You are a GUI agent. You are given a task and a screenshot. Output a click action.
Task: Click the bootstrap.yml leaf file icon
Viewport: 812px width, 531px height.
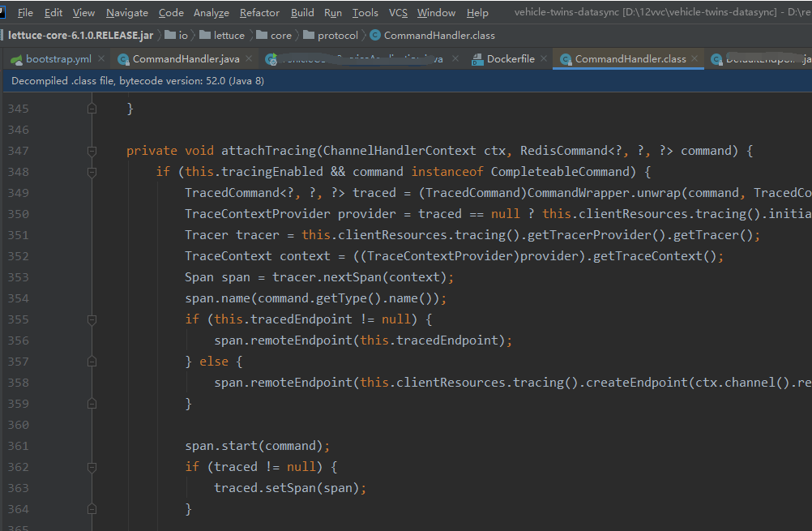point(16,59)
